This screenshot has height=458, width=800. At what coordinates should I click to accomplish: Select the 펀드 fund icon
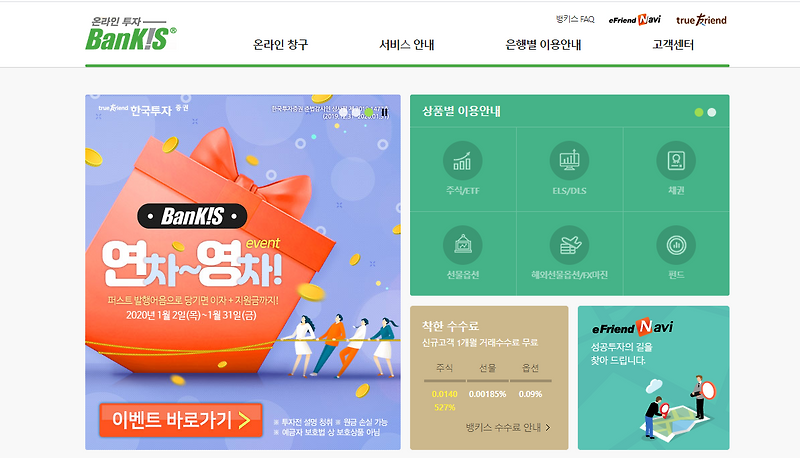[676, 245]
